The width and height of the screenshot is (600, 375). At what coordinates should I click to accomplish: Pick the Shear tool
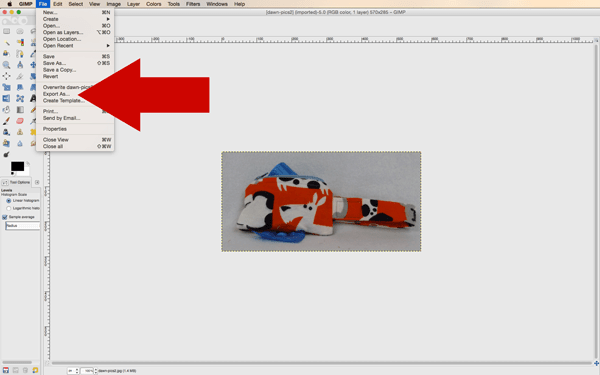click(20, 87)
